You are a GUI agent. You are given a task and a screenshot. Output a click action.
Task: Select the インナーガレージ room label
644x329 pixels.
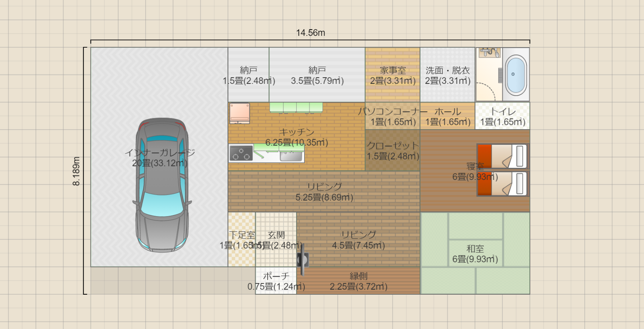click(x=160, y=158)
